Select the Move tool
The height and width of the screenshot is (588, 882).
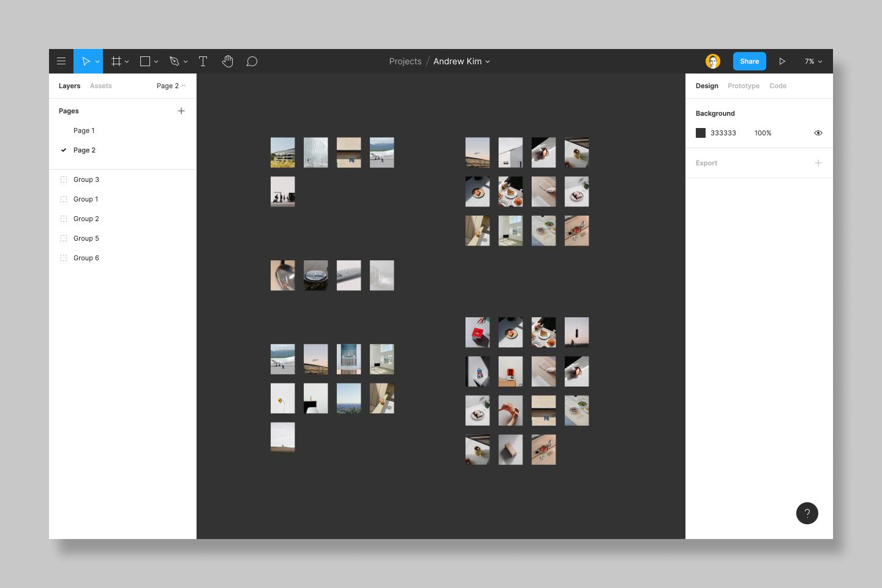pyautogui.click(x=86, y=61)
